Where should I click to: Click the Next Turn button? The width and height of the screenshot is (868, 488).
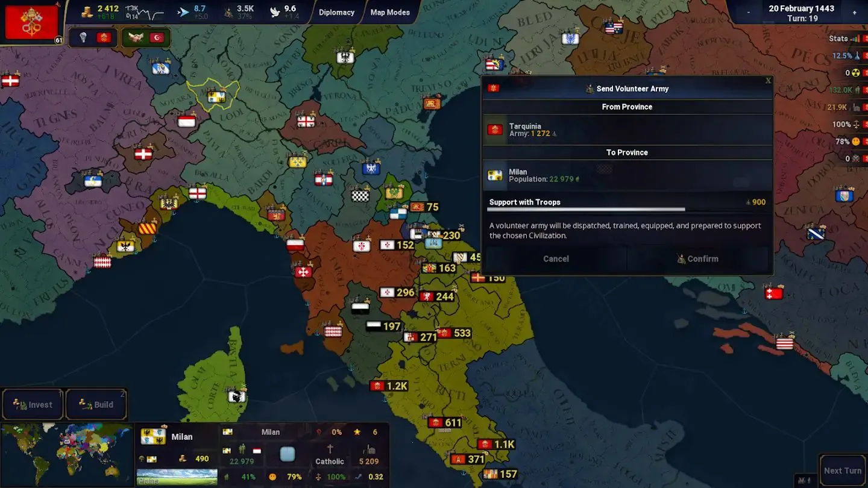coord(842,471)
